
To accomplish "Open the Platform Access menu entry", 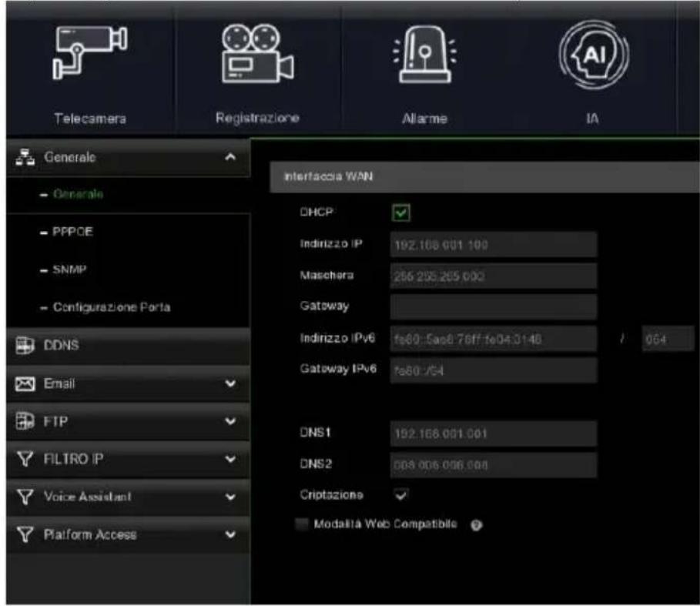I will (x=128, y=534).
